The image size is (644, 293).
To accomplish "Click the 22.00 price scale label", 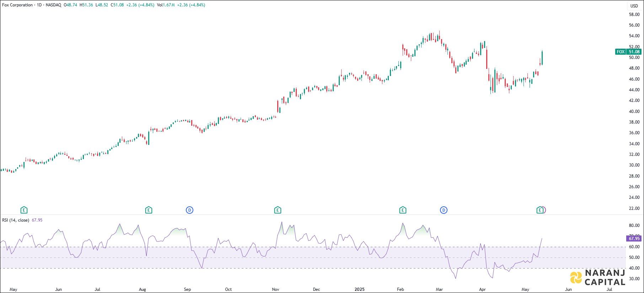I will pyautogui.click(x=634, y=208).
